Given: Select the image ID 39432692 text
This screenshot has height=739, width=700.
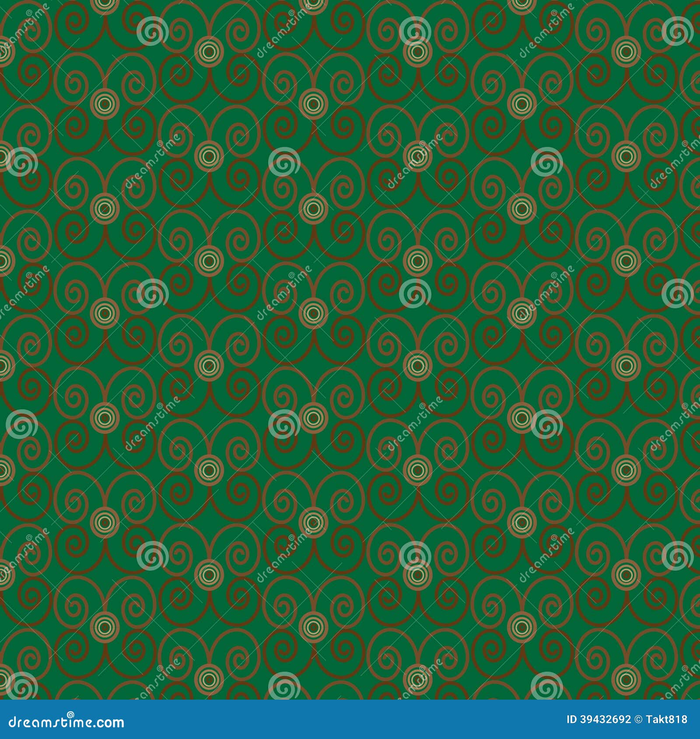Looking at the screenshot, I should click(x=599, y=719).
